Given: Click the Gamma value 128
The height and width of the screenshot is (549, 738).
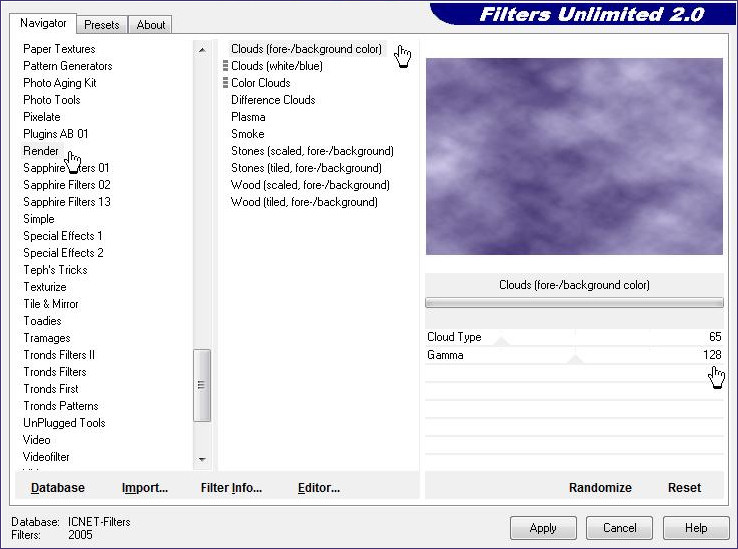Looking at the screenshot, I should pyautogui.click(x=712, y=355).
